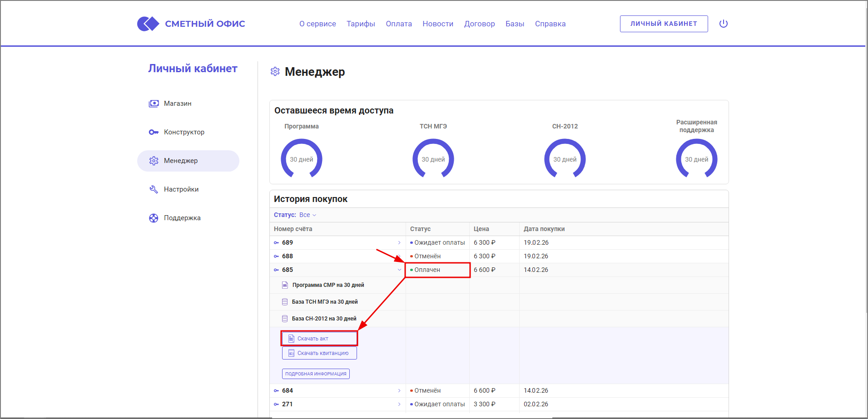Open Подробная информация for invoice 685
The image size is (868, 419).
point(316,374)
